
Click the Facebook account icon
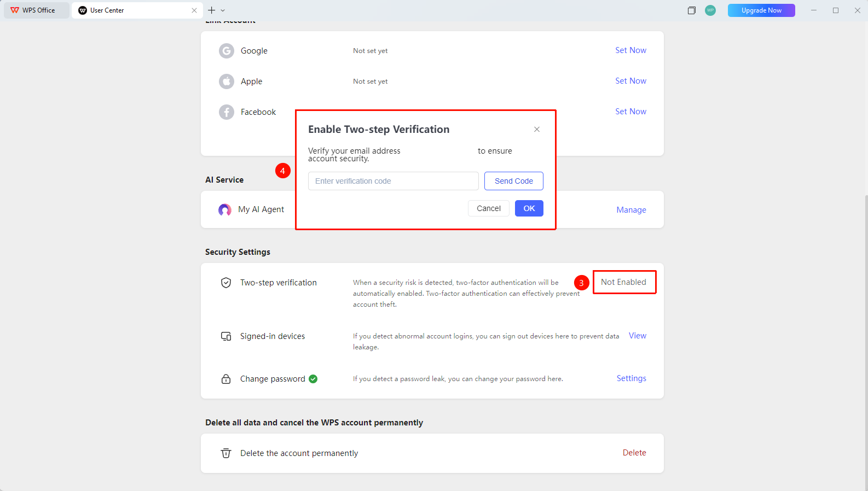click(x=227, y=112)
